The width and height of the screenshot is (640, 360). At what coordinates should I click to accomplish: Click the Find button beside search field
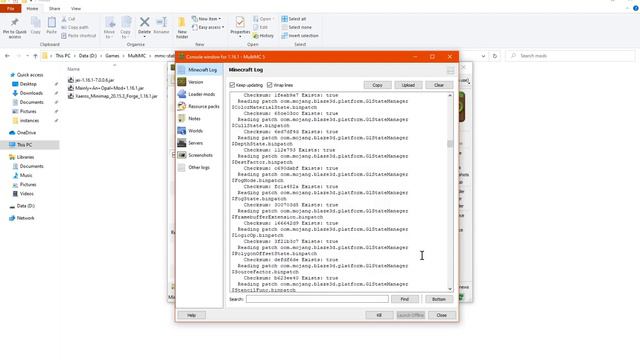[404, 299]
